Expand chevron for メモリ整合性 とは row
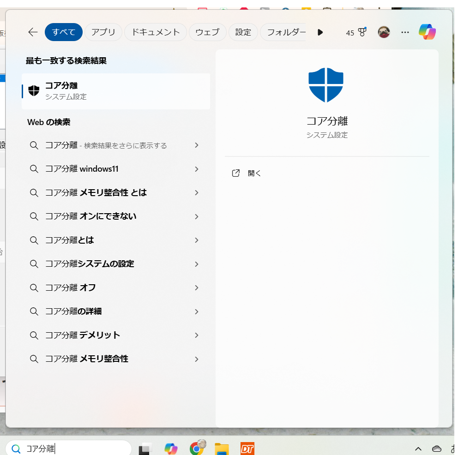476x455 pixels. click(x=197, y=192)
